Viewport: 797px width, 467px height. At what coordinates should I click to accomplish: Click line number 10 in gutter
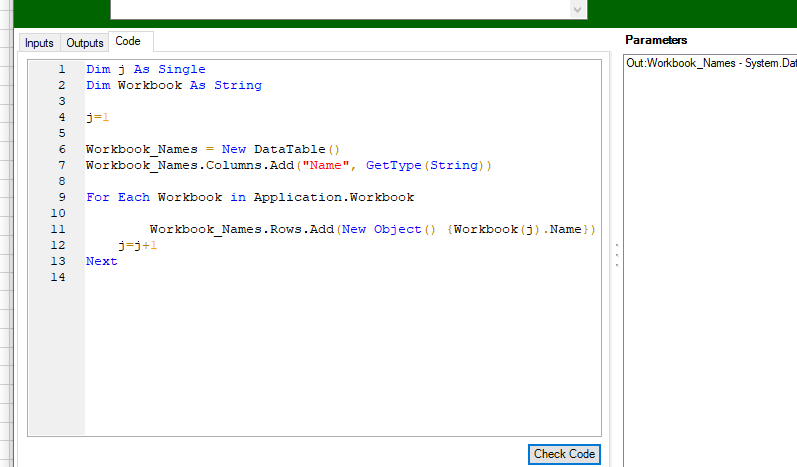pyautogui.click(x=58, y=213)
